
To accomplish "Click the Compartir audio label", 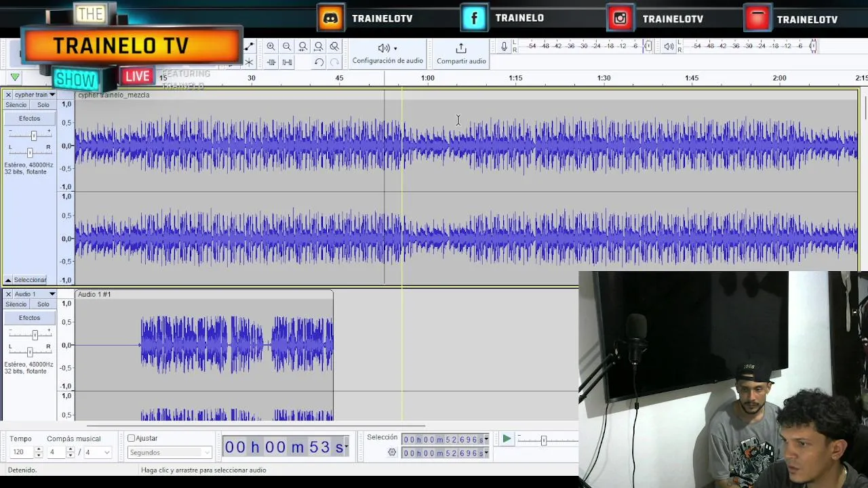I will click(x=461, y=61).
